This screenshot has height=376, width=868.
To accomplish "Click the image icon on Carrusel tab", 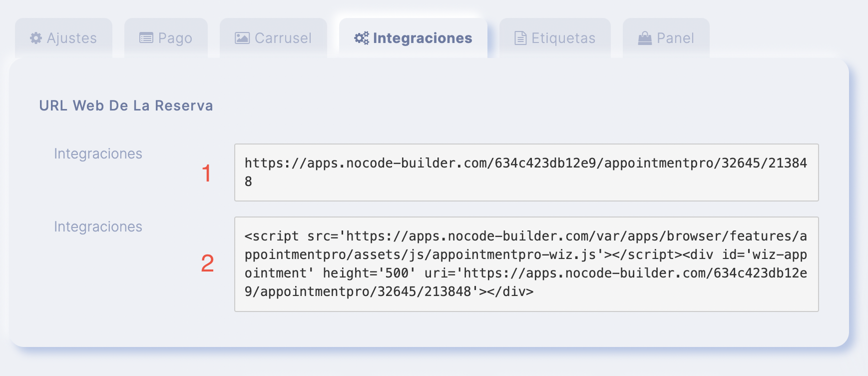I will pyautogui.click(x=242, y=38).
